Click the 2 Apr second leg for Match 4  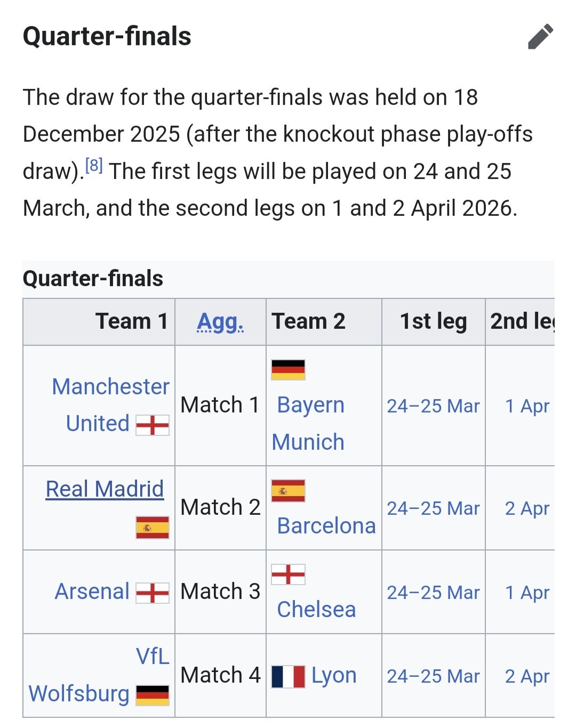[x=527, y=676]
